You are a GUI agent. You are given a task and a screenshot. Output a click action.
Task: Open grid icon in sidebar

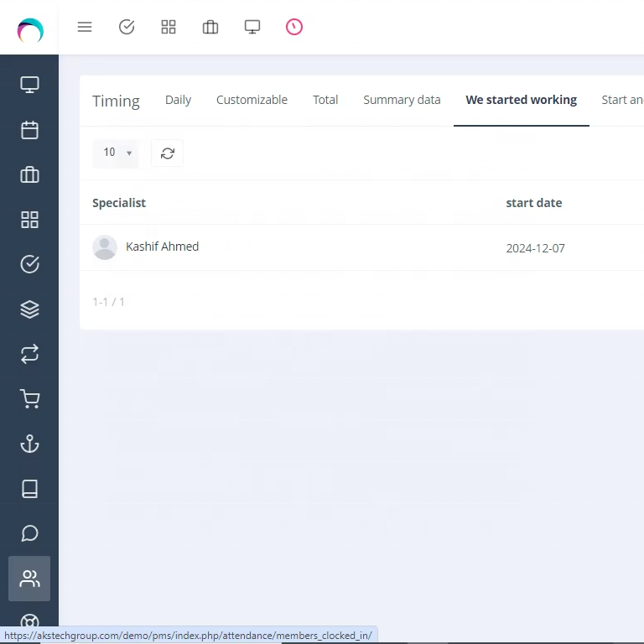(x=29, y=220)
